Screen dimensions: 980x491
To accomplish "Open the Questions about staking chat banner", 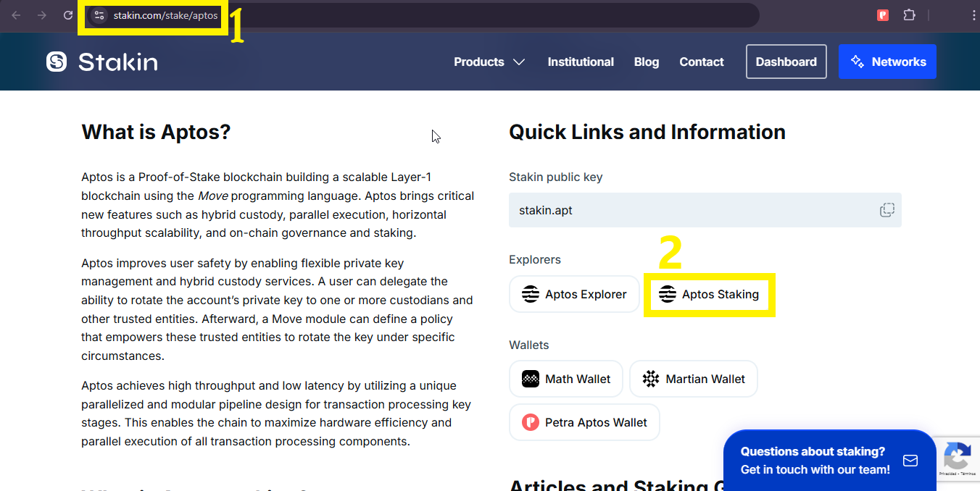I will [x=829, y=461].
